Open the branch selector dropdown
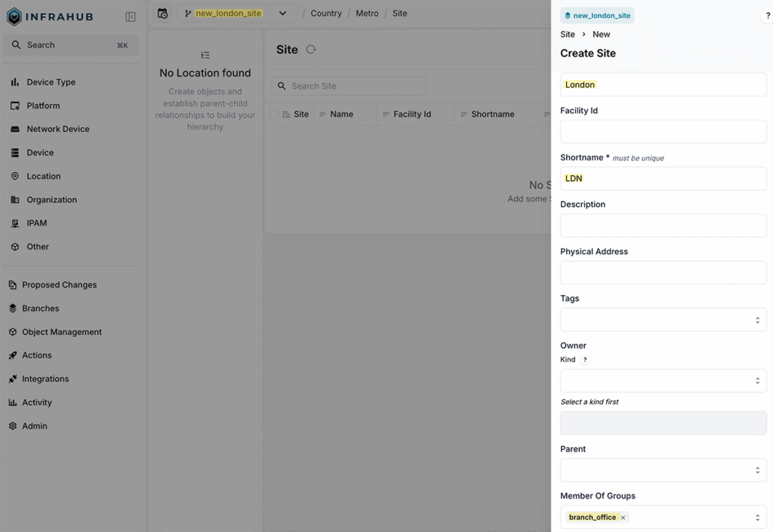773x532 pixels. [282, 13]
